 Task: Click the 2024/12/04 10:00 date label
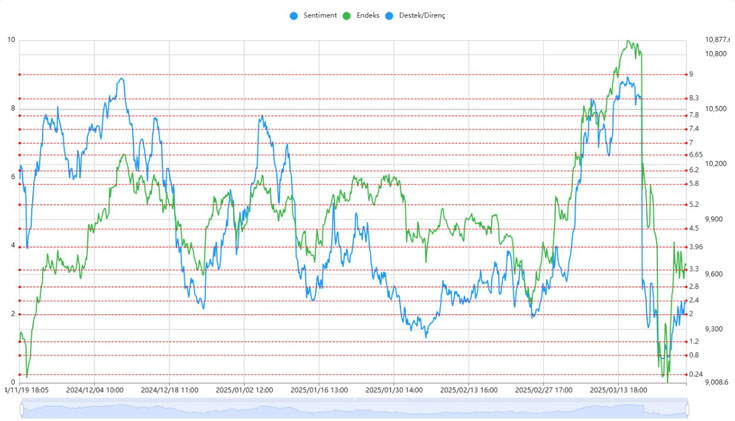[95, 390]
